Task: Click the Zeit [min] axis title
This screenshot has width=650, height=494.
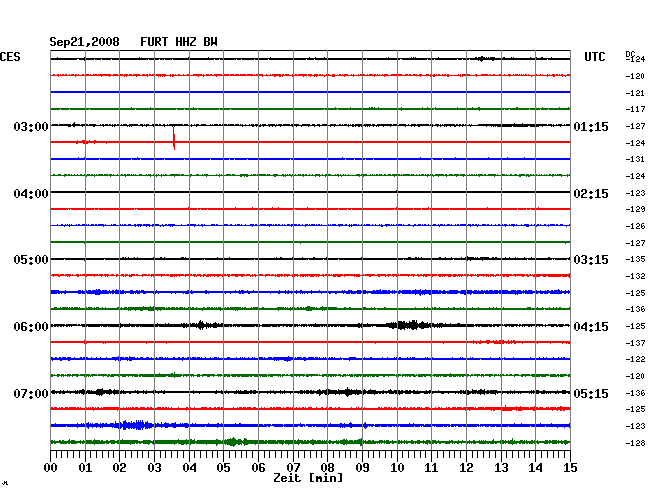Action: coord(308,478)
